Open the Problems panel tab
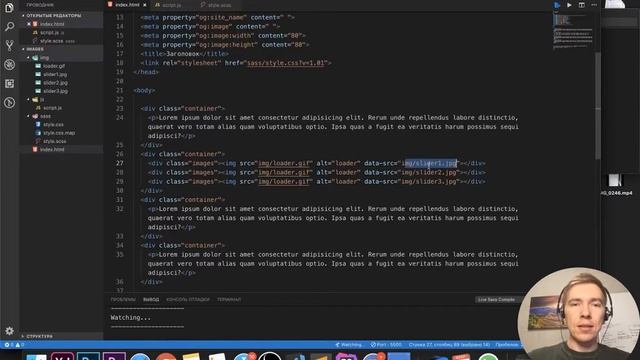The height and width of the screenshot is (360, 640). pyautogui.click(x=123, y=300)
